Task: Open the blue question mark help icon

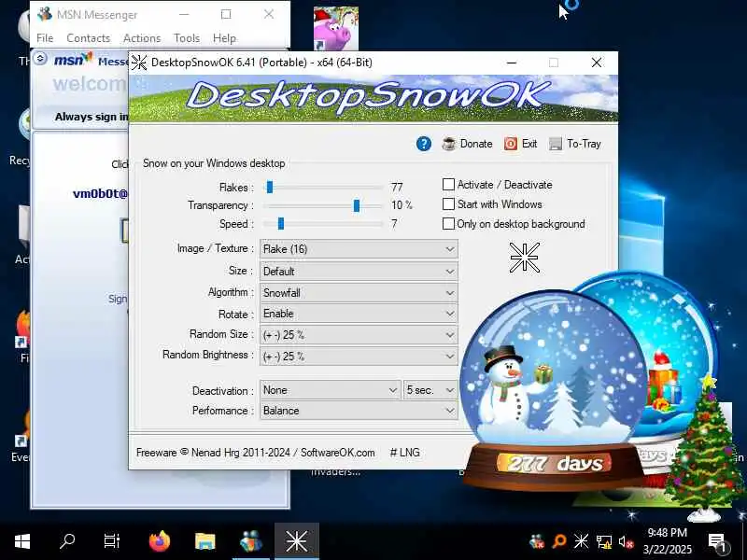Action: tap(423, 144)
